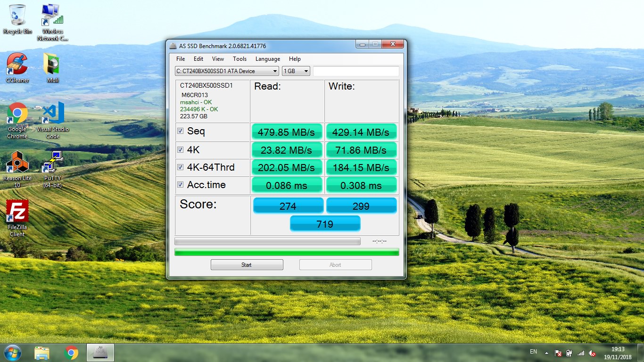Click the write score 299
The height and width of the screenshot is (362, 644).
click(361, 206)
